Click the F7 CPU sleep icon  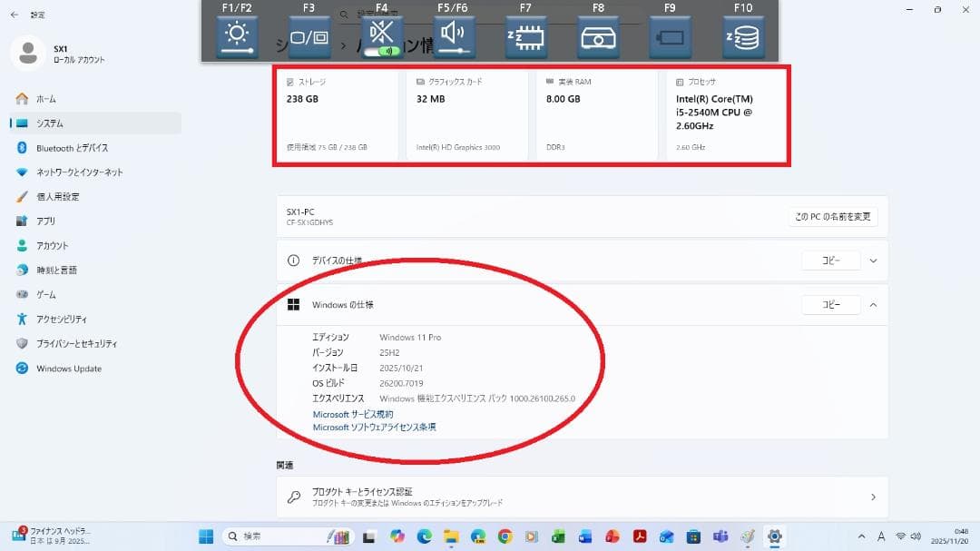[x=525, y=37]
